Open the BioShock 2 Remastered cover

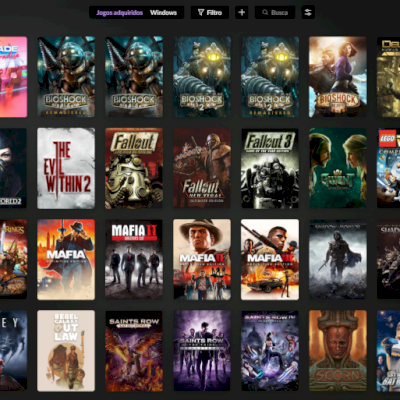tap(270, 77)
